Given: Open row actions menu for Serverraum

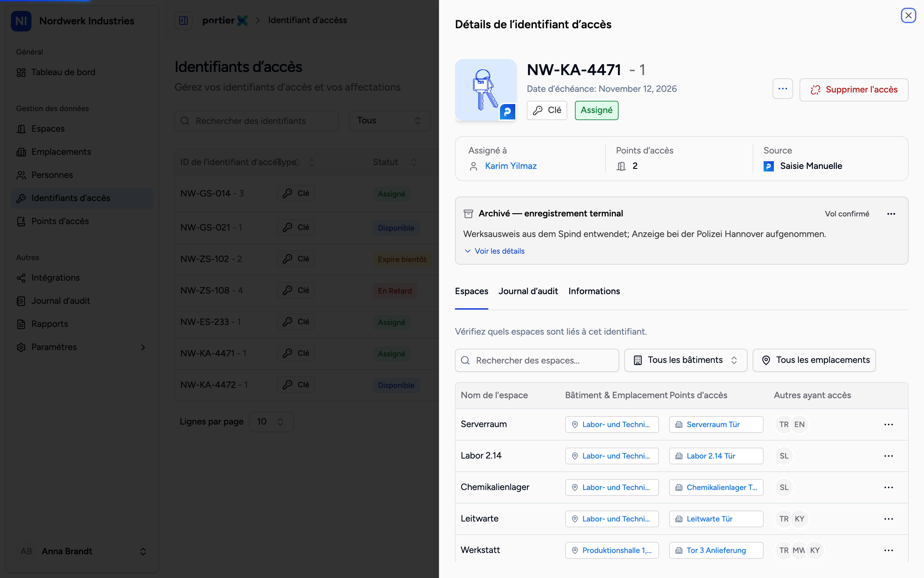Looking at the screenshot, I should (888, 424).
